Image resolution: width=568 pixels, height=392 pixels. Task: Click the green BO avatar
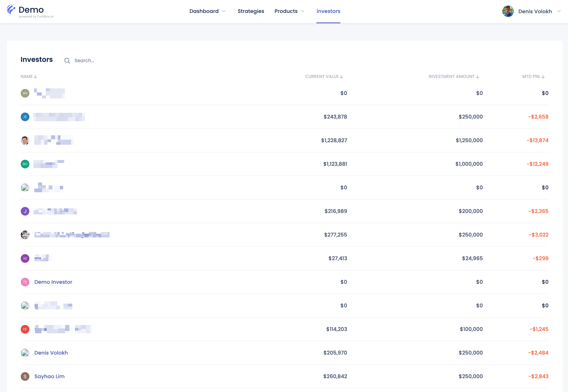click(x=25, y=164)
